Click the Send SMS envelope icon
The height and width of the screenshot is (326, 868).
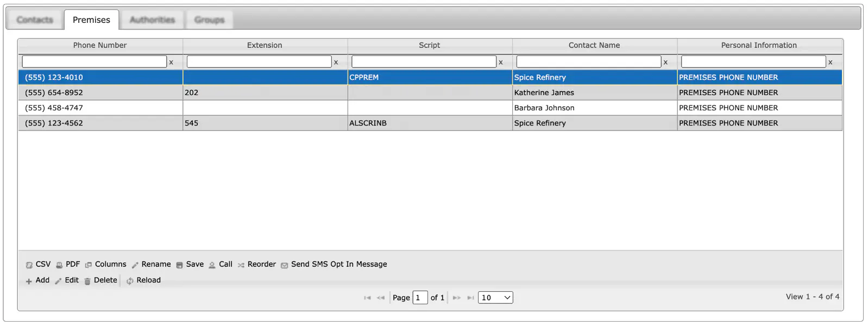(x=285, y=265)
